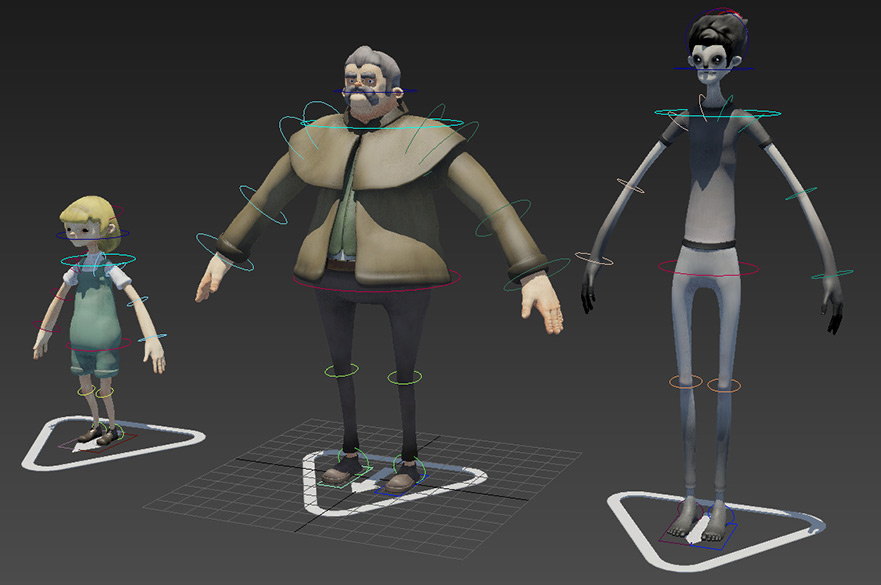Viewport: 881px width, 585px height.
Task: Select thin character's pale elbow ring nearest old man
Action: pyautogui.click(x=630, y=185)
